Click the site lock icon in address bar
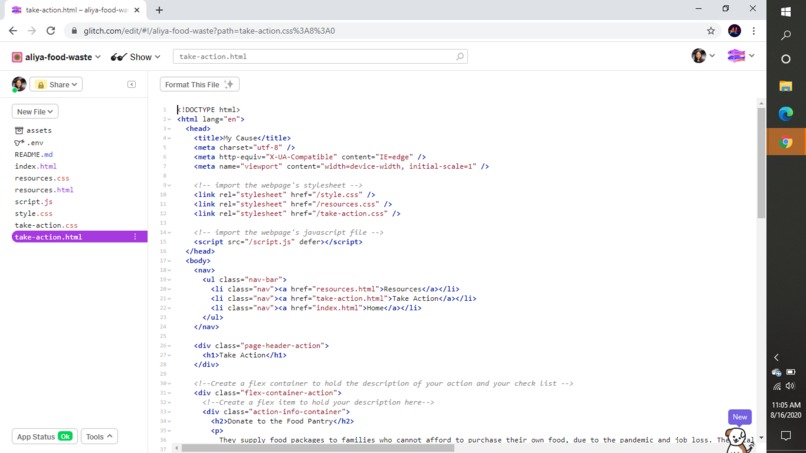 coord(74,31)
